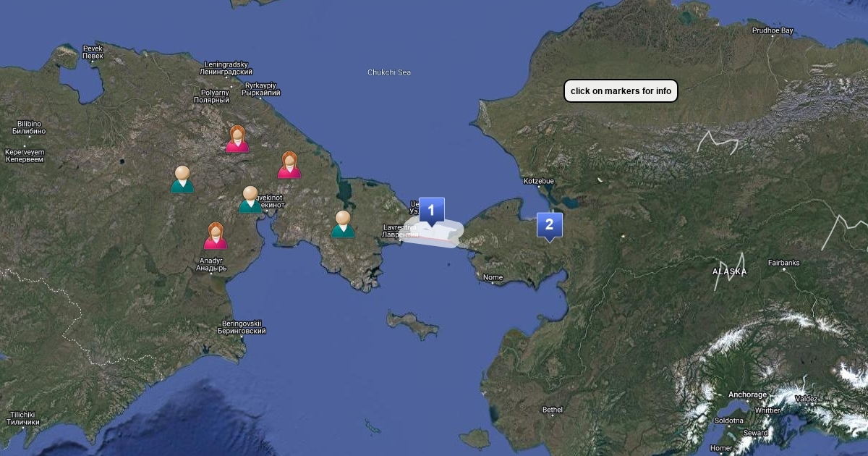Click the blue marker numbered 1

(432, 211)
